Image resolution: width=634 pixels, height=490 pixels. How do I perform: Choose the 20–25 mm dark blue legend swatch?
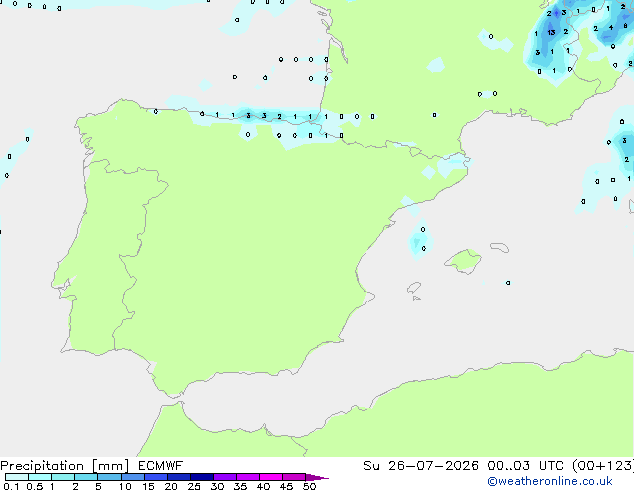coord(179,477)
